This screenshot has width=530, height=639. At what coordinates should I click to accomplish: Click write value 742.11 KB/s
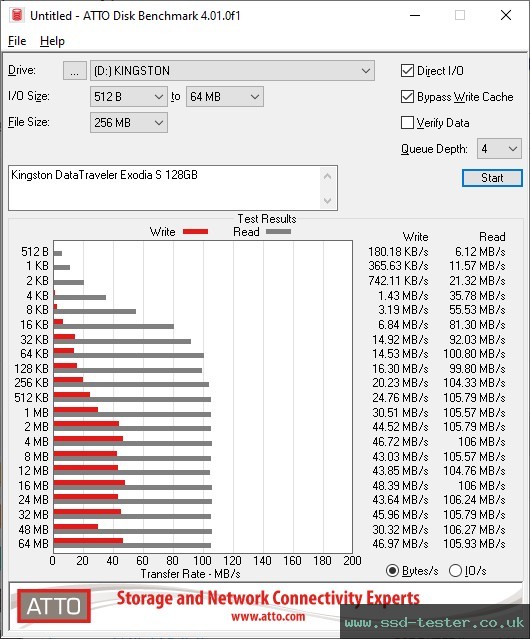point(398,281)
